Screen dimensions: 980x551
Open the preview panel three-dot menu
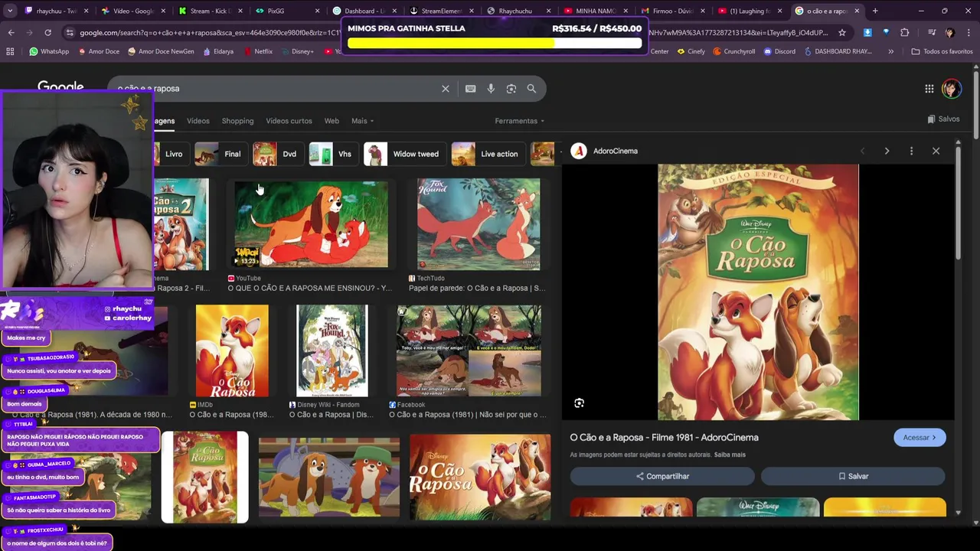(x=911, y=152)
